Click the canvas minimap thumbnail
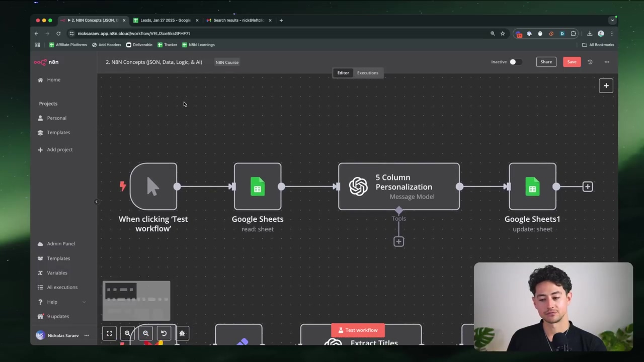 tap(136, 301)
